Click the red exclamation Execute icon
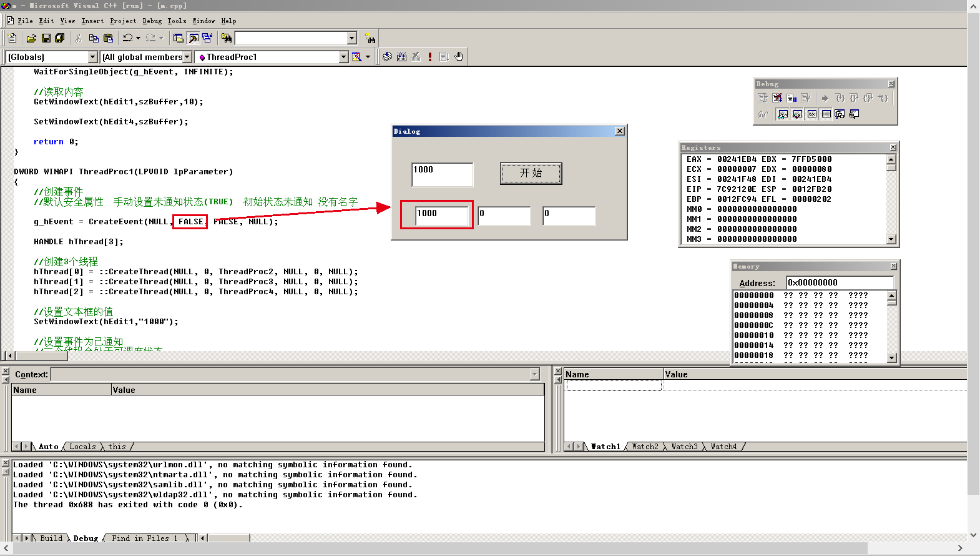Screen dimensions: 980x556 pos(429,57)
